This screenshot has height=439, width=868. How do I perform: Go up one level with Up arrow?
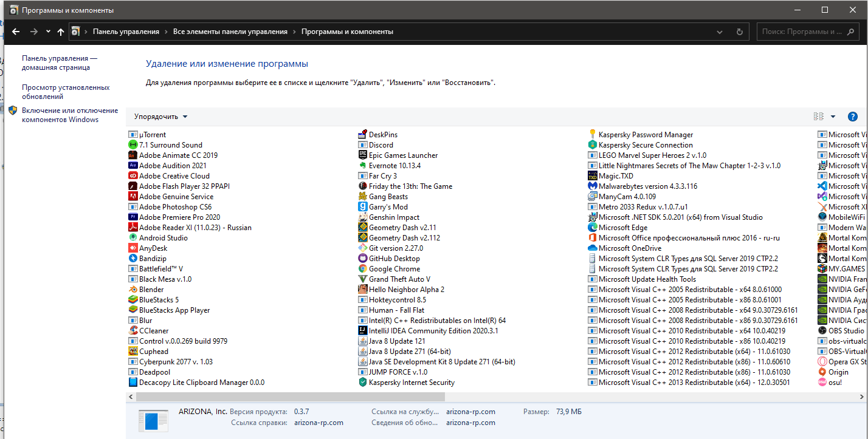coord(60,32)
